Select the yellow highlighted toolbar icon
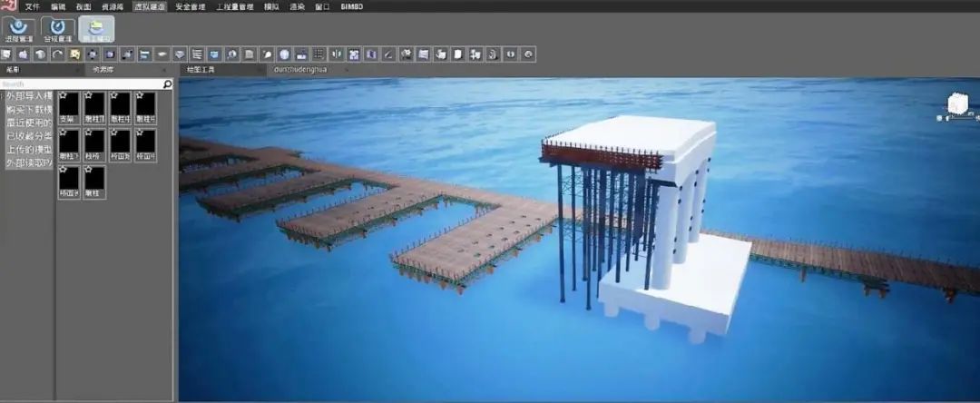 pos(74,54)
